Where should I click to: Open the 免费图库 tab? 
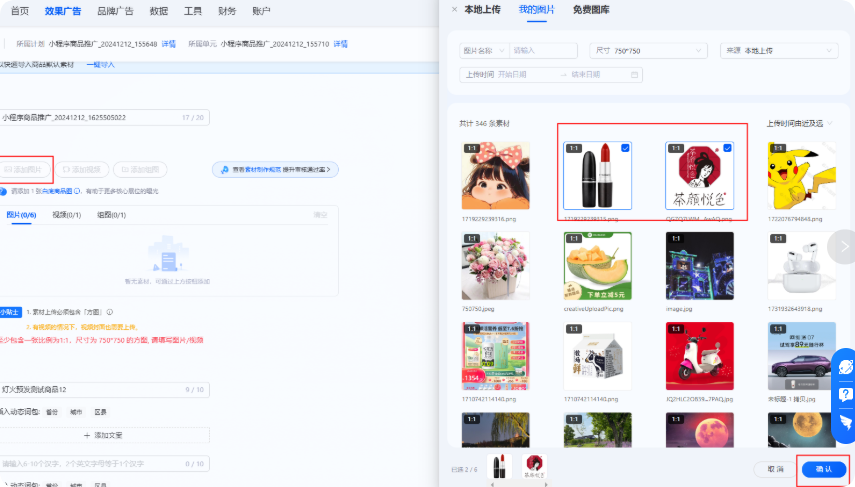[591, 9]
